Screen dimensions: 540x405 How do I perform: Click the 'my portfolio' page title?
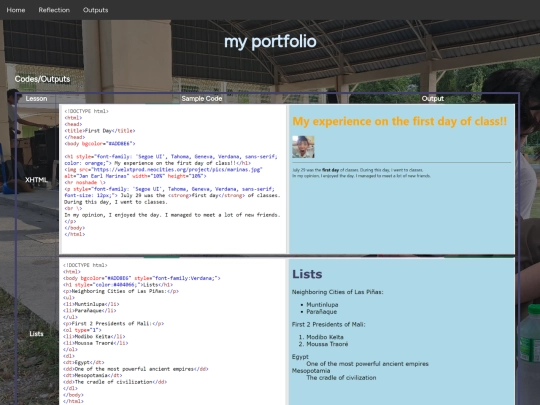point(270,41)
